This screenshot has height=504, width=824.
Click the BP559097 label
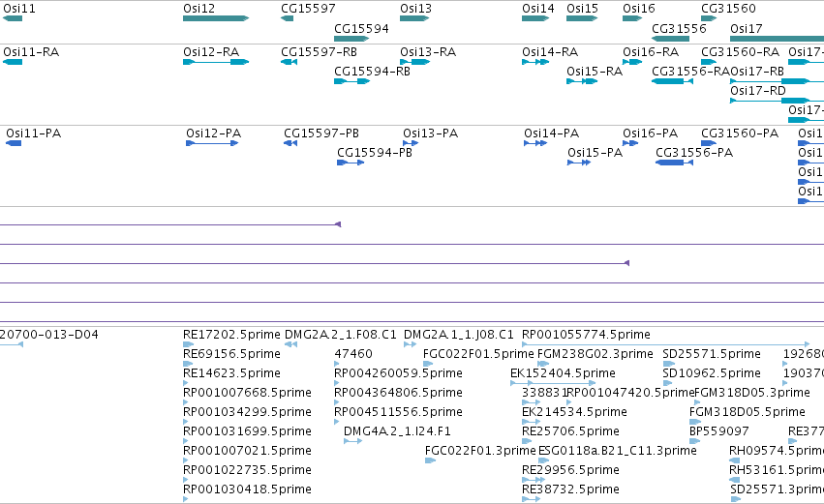pyautogui.click(x=718, y=431)
